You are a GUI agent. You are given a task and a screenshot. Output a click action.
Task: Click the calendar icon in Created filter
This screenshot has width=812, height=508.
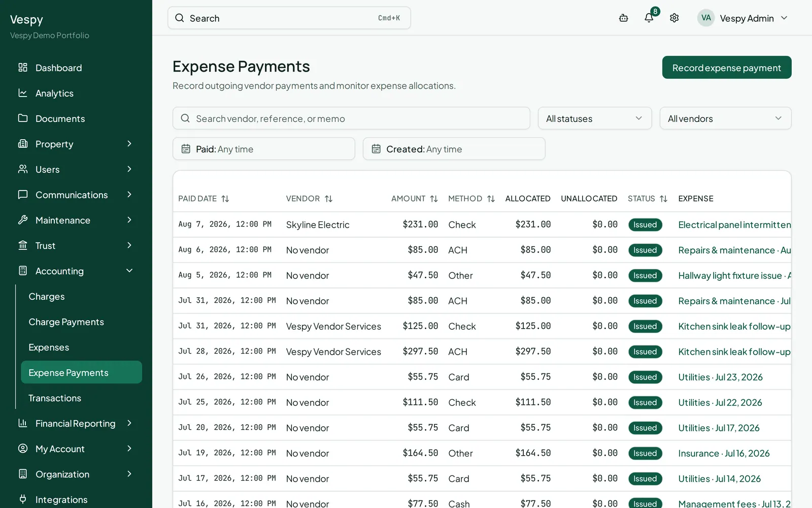pyautogui.click(x=376, y=149)
